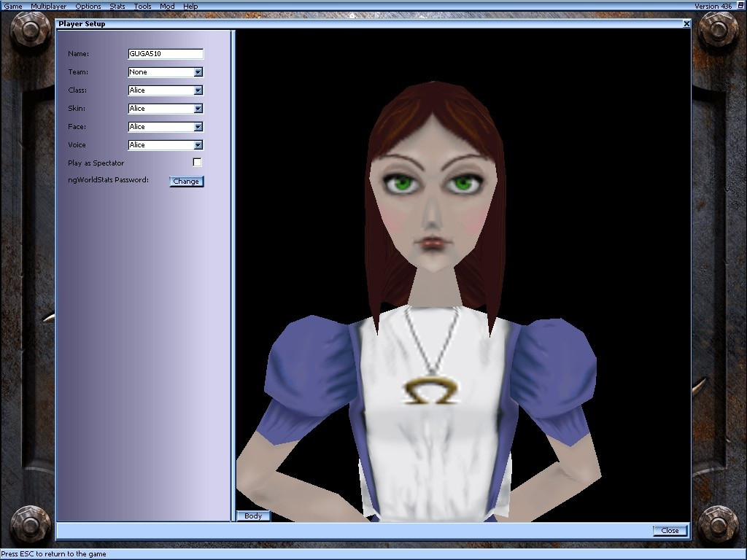The image size is (747, 560).
Task: Enable Play as Spectator
Action: (196, 162)
